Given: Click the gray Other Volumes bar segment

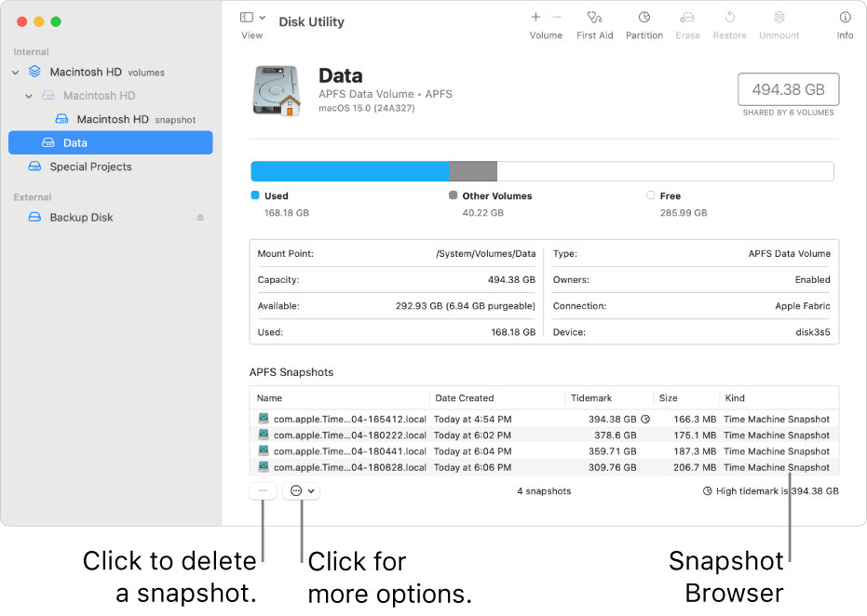Looking at the screenshot, I should pyautogui.click(x=473, y=171).
